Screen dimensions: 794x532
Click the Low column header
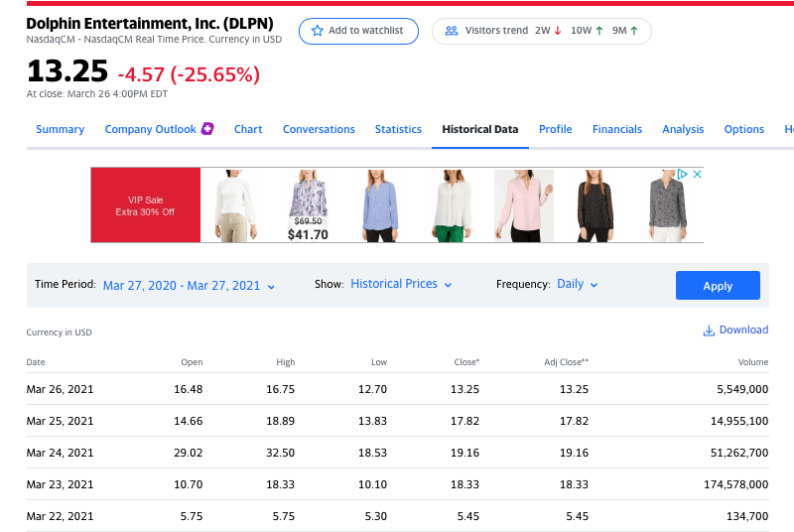coord(379,362)
